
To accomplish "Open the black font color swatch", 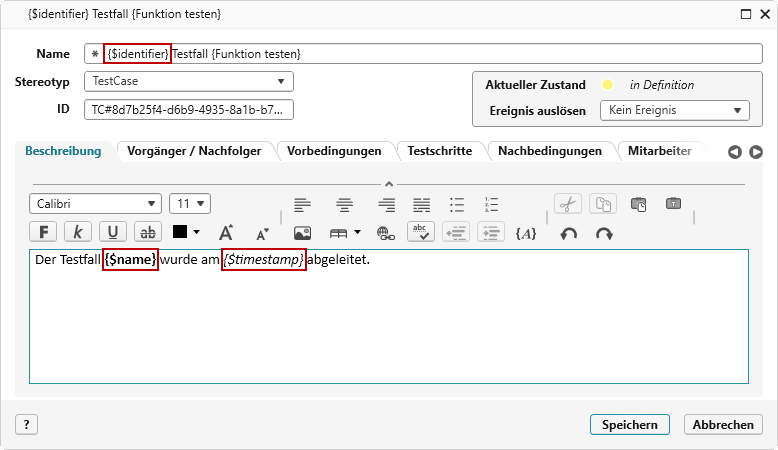I will pos(186,232).
